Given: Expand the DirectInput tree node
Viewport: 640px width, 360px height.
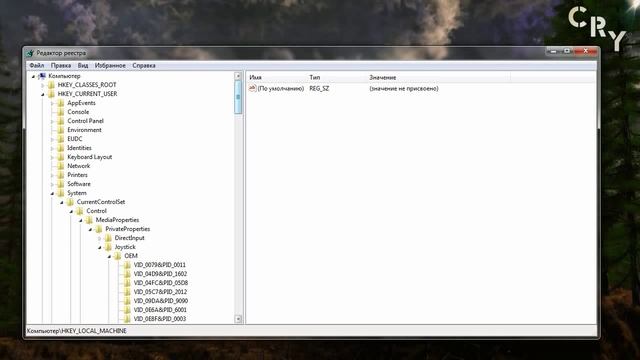Looking at the screenshot, I should 100,238.
